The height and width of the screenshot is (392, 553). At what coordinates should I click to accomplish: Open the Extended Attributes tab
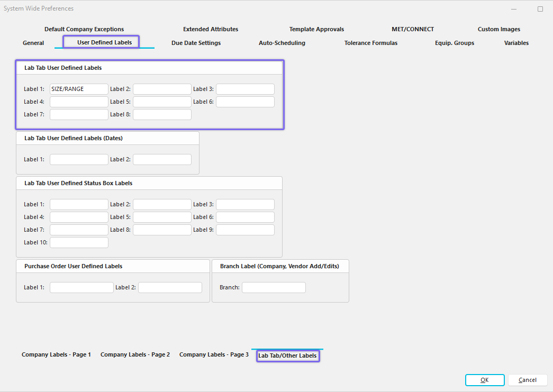pyautogui.click(x=211, y=29)
